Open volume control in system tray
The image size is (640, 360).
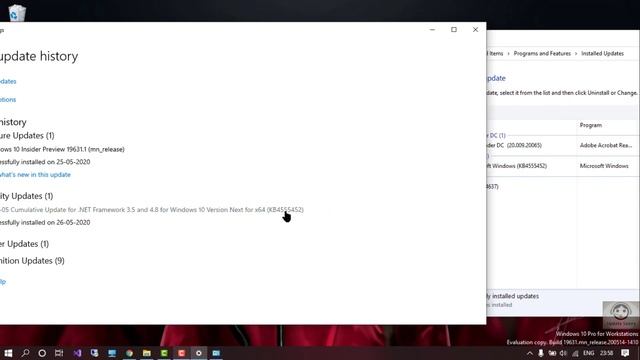click(564, 353)
